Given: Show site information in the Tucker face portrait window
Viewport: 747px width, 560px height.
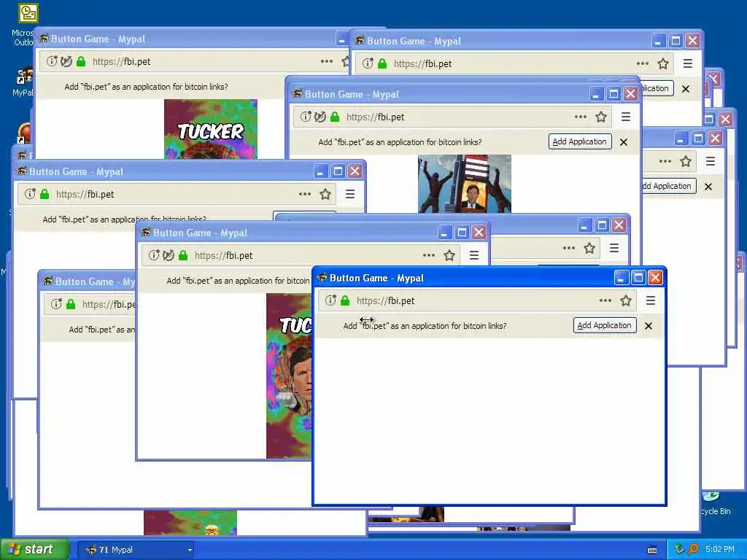Looking at the screenshot, I should point(154,255).
